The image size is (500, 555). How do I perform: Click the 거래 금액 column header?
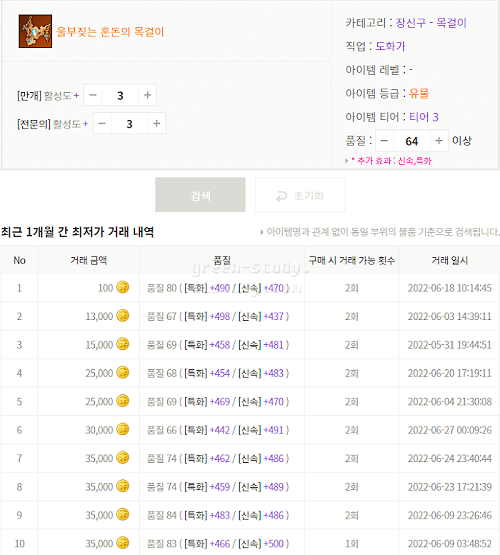(x=88, y=260)
